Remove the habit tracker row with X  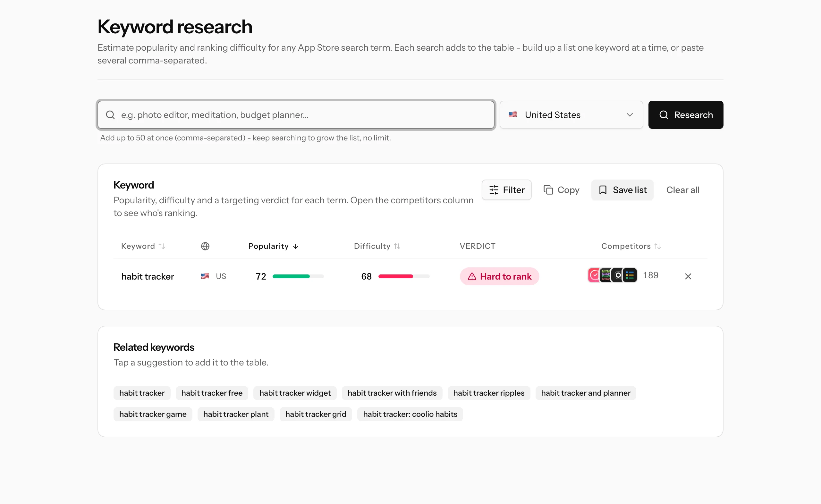(x=688, y=276)
